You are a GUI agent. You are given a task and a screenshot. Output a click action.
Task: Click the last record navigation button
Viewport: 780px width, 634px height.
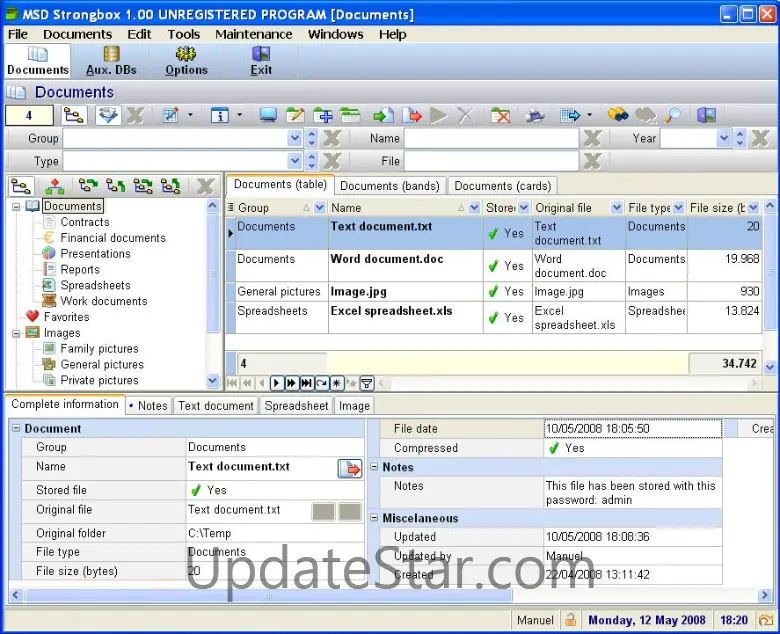(306, 383)
